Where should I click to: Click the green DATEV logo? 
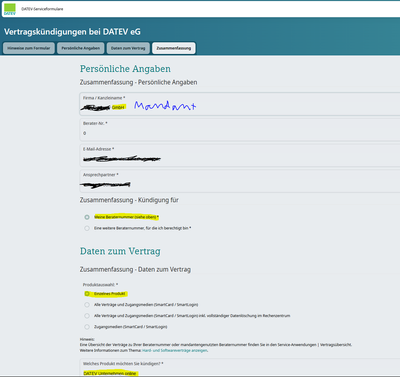(x=10, y=9)
